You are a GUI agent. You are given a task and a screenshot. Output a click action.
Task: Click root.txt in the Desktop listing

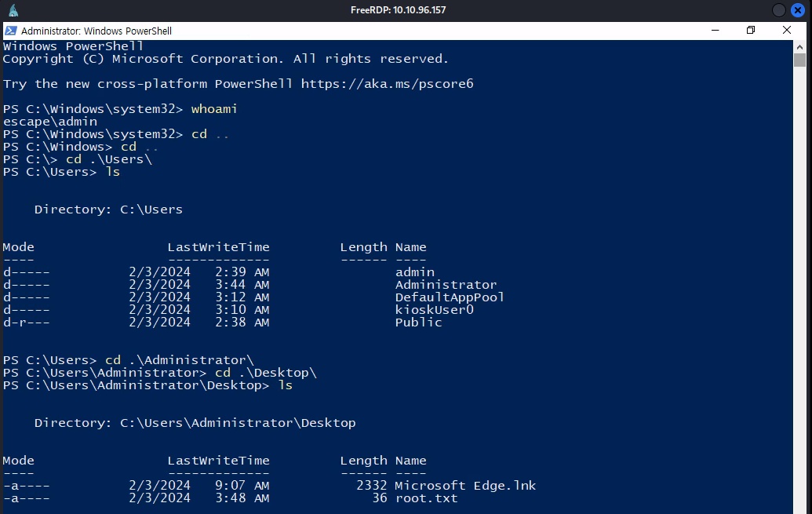click(426, 498)
